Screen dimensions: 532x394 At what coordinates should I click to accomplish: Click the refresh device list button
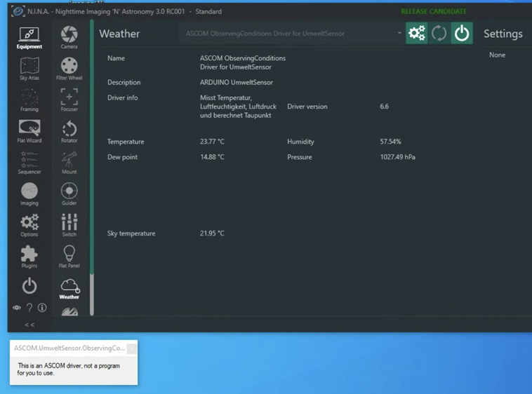pyautogui.click(x=439, y=34)
